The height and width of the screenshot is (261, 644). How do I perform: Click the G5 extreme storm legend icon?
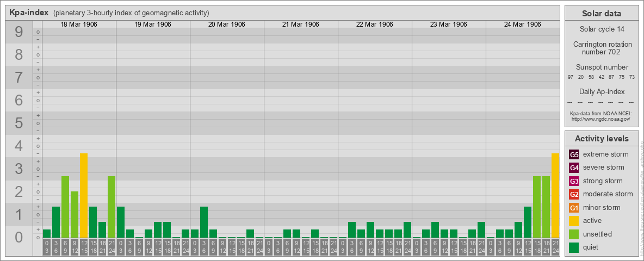pos(574,154)
